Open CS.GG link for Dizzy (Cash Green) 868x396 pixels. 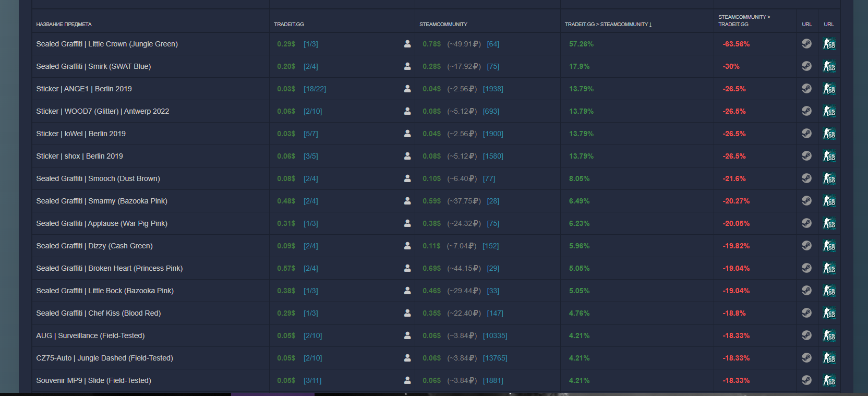(829, 246)
